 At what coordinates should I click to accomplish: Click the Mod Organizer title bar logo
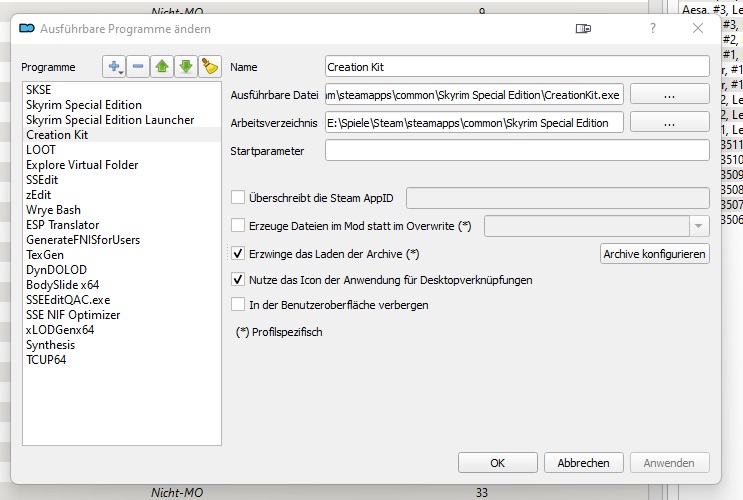click(x=28, y=30)
